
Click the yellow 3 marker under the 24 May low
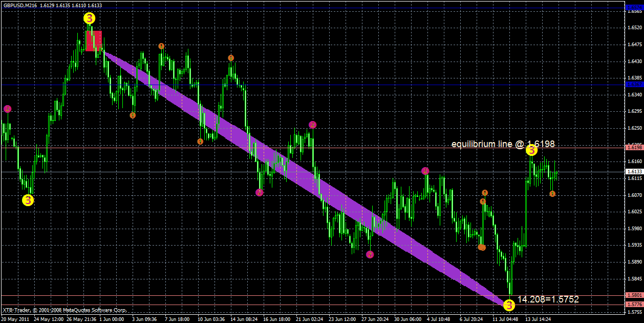[28, 200]
